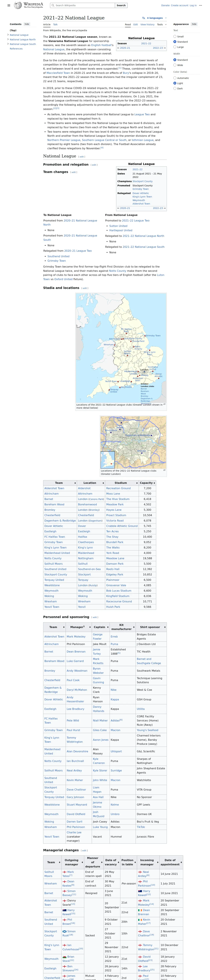210x980 pixels.
Task: Open Edgeley Park stadium link
Action: click(x=115, y=574)
